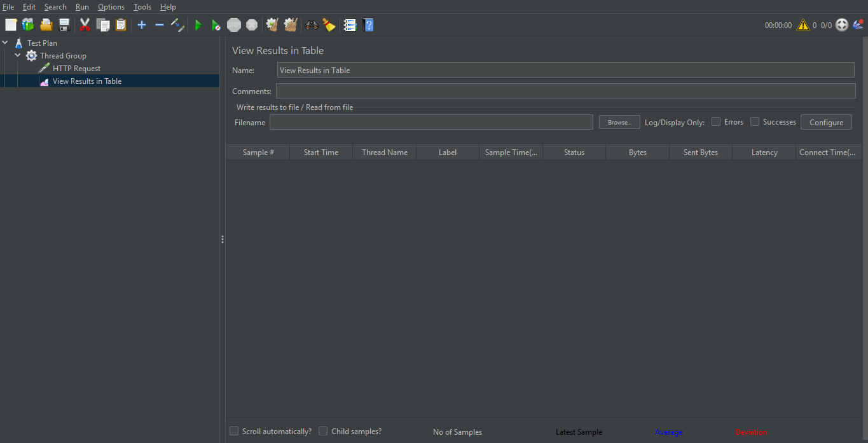
Task: Click the Thread Group gear icon
Action: [x=31, y=55]
